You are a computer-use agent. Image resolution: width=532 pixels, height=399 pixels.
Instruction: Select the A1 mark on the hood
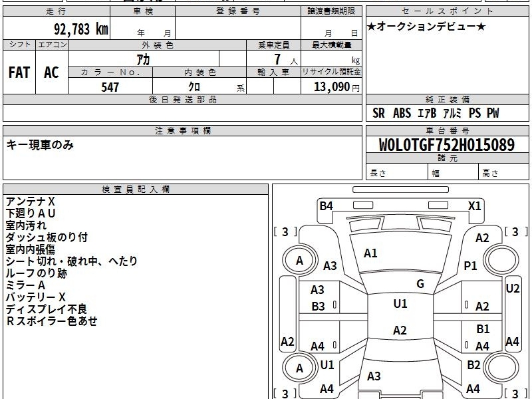tap(370, 253)
